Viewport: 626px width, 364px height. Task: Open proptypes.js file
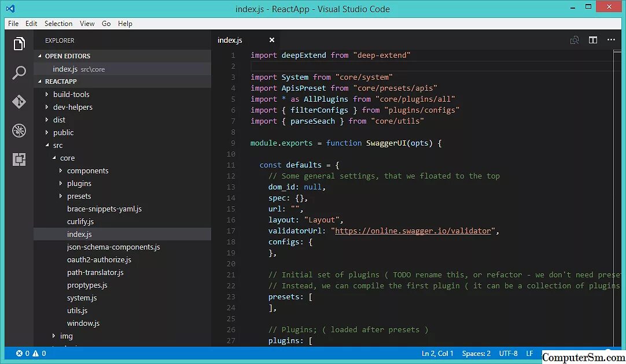87,285
